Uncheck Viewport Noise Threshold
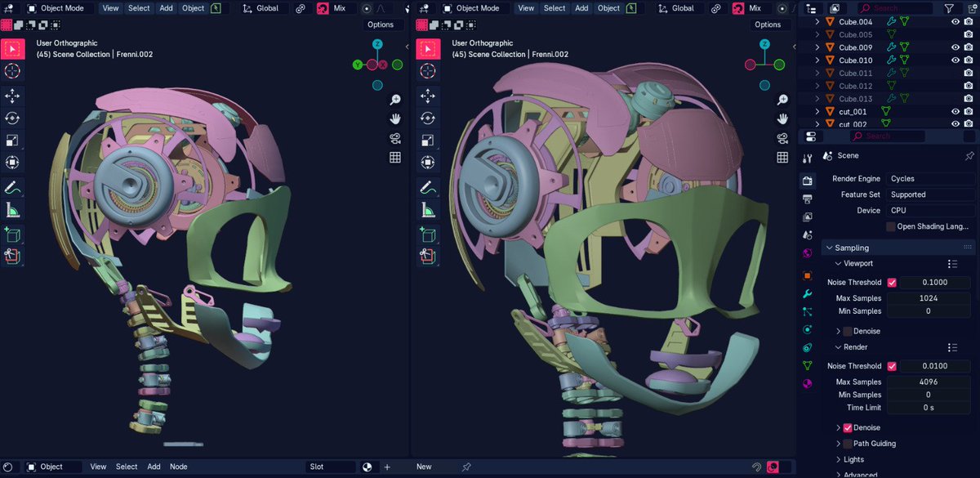This screenshot has height=478, width=980. [891, 282]
